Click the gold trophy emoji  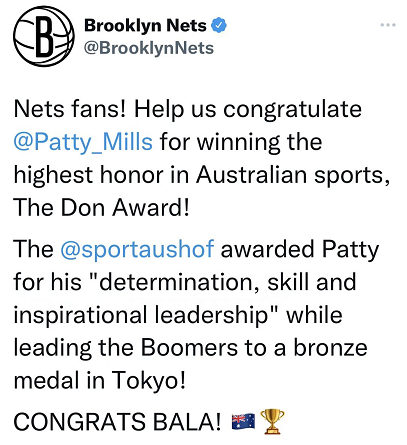pos(272,421)
